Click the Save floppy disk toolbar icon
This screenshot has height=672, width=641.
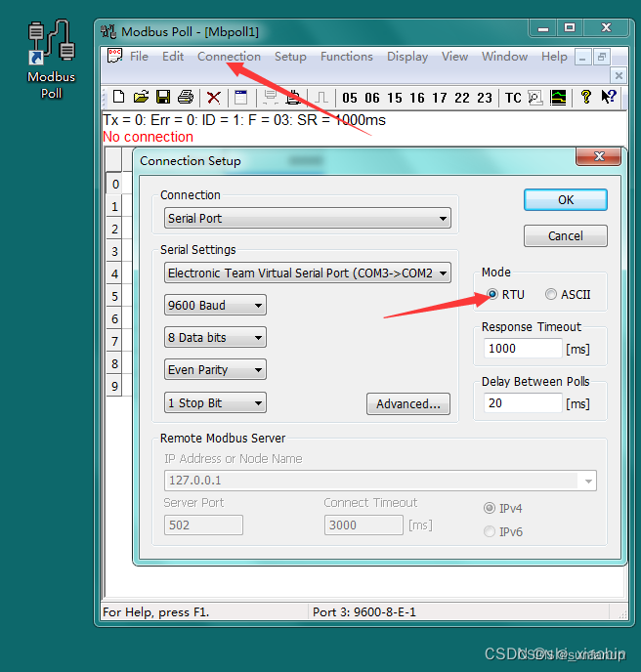tap(163, 98)
